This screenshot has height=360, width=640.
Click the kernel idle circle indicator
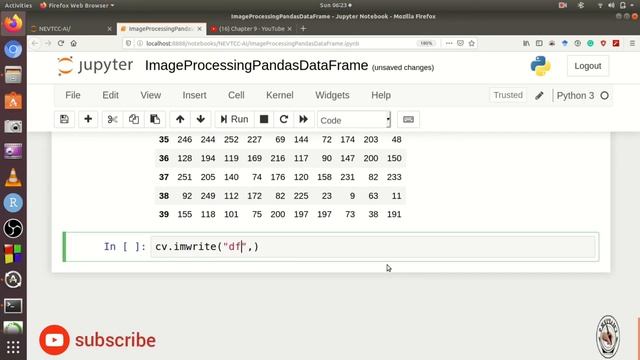pyautogui.click(x=604, y=96)
